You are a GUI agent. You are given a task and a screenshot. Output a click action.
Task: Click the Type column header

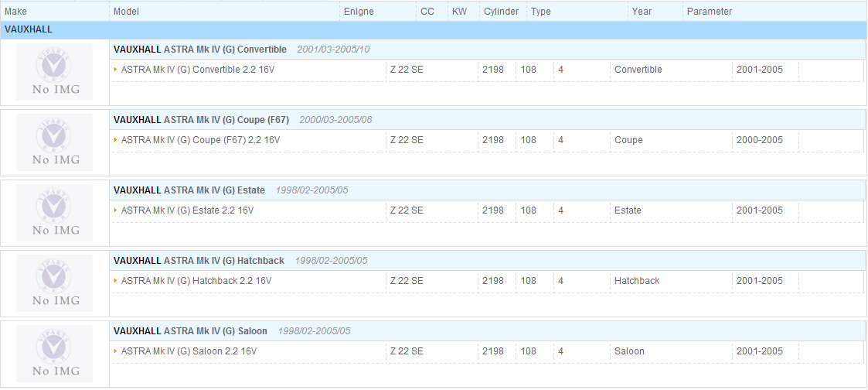coord(541,11)
